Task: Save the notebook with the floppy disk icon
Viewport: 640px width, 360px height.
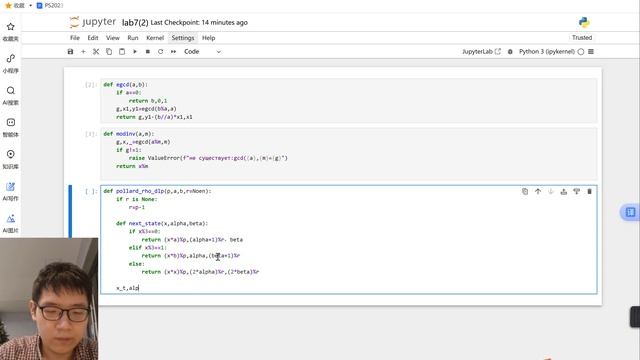Action: pos(70,51)
